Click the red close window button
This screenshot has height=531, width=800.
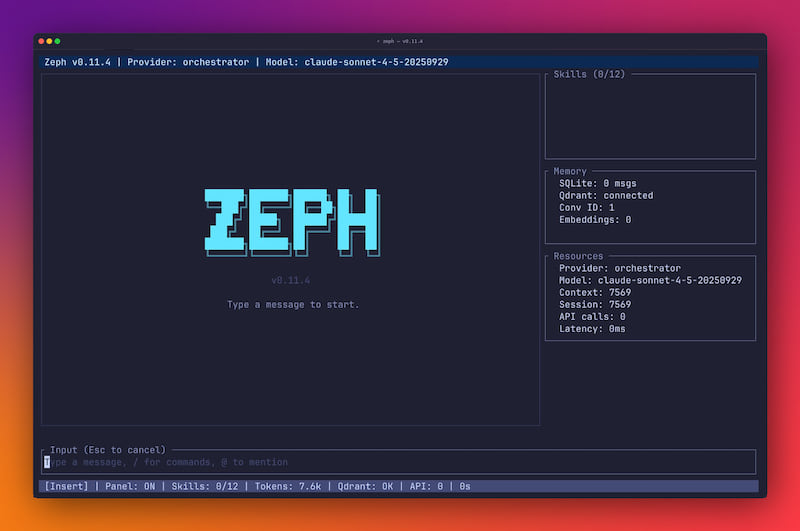coord(41,41)
